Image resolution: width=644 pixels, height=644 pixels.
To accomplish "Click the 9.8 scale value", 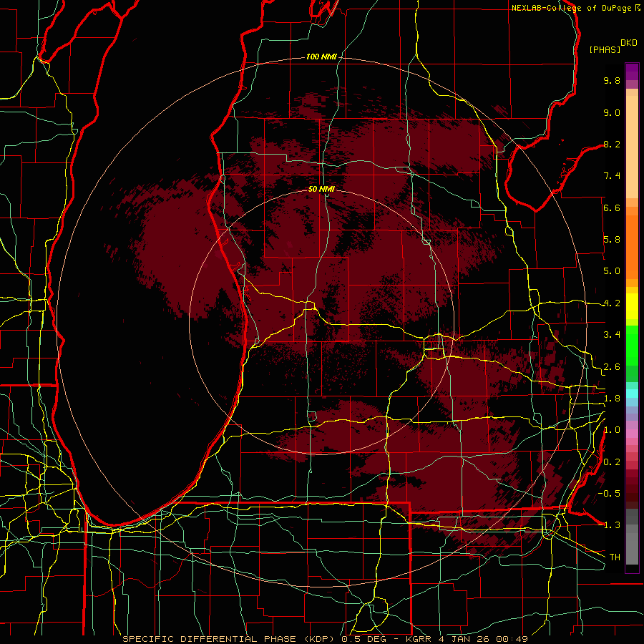I will pyautogui.click(x=612, y=80).
